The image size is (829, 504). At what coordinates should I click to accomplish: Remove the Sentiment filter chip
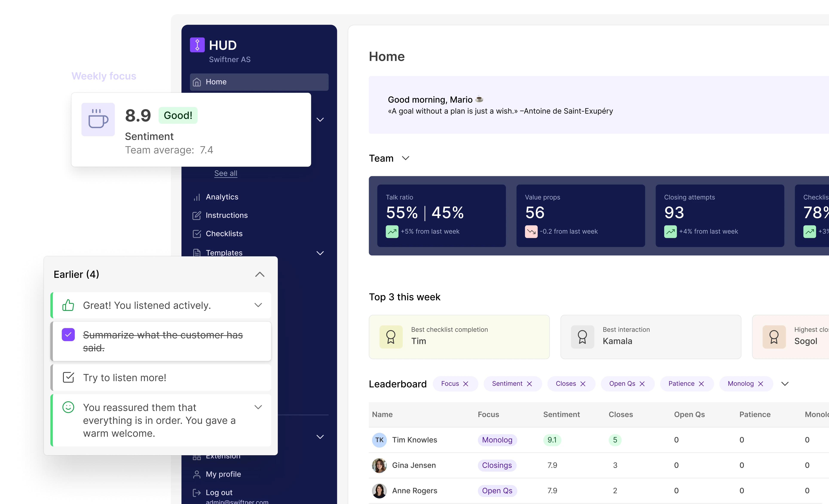(x=529, y=384)
